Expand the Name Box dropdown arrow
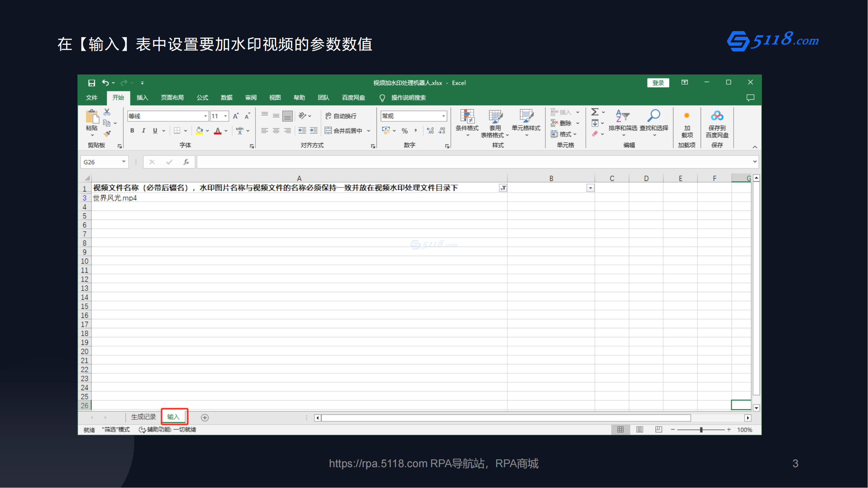 pos(124,162)
